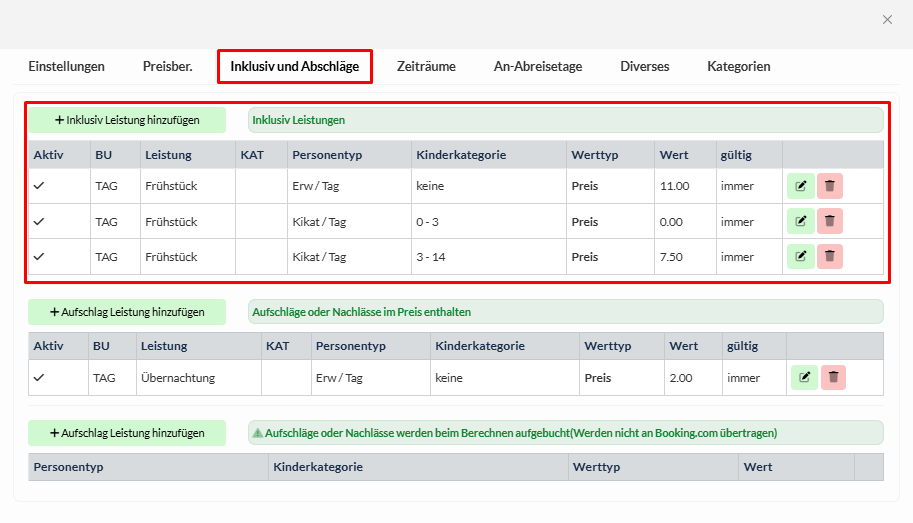The image size is (913, 523).
Task: Edit the Übernachtung surcharge row
Action: pos(804,378)
